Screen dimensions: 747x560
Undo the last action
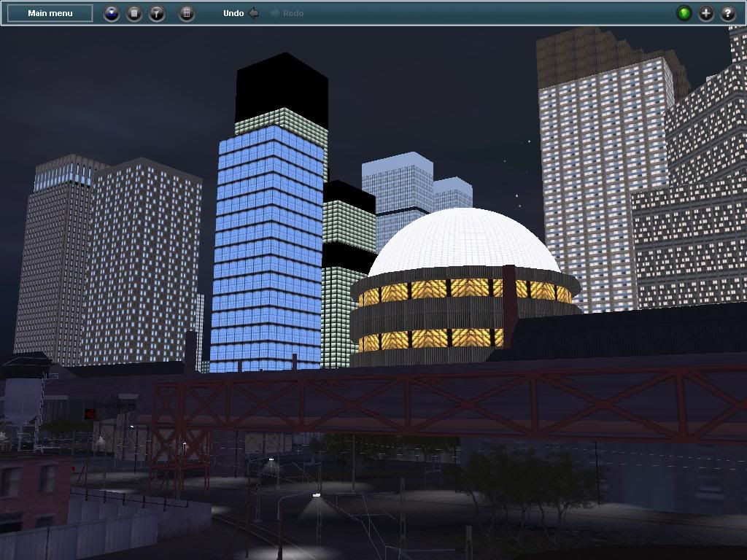pos(241,13)
